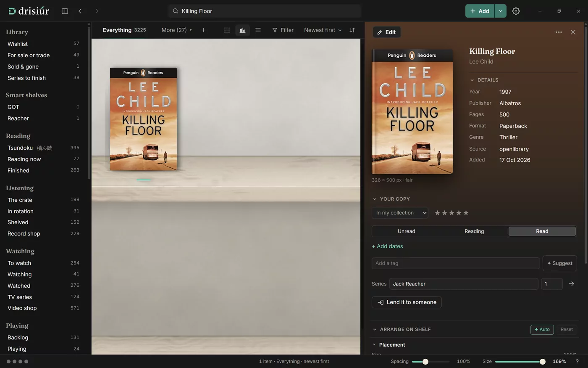Viewport: 588px width, 368px height.
Task: Open the Newest first sort dropdown
Action: [323, 30]
